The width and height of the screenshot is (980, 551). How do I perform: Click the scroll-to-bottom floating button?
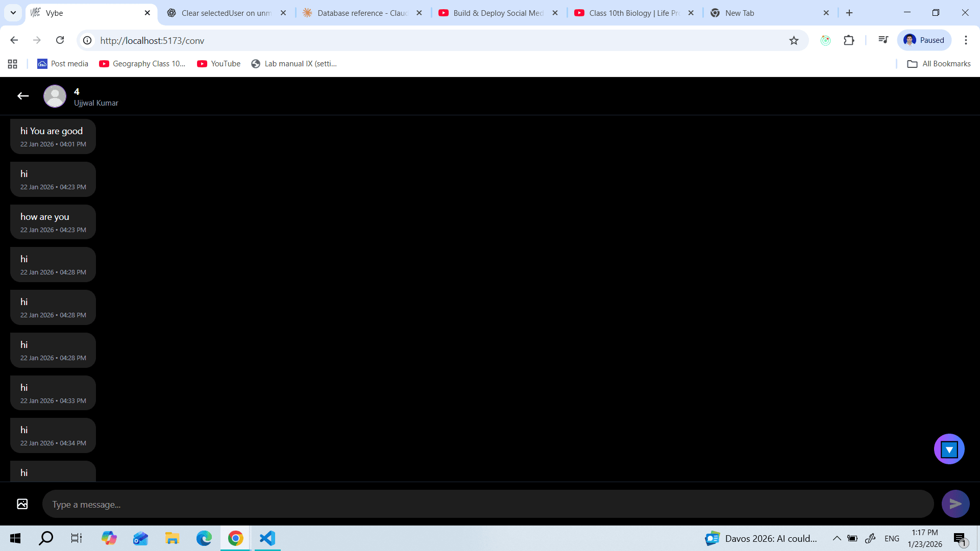point(949,449)
